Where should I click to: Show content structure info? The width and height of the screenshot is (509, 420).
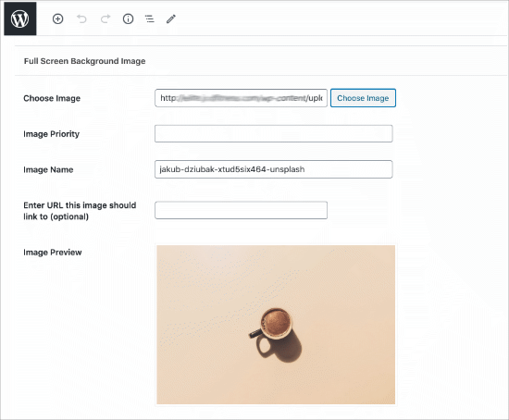coord(128,19)
